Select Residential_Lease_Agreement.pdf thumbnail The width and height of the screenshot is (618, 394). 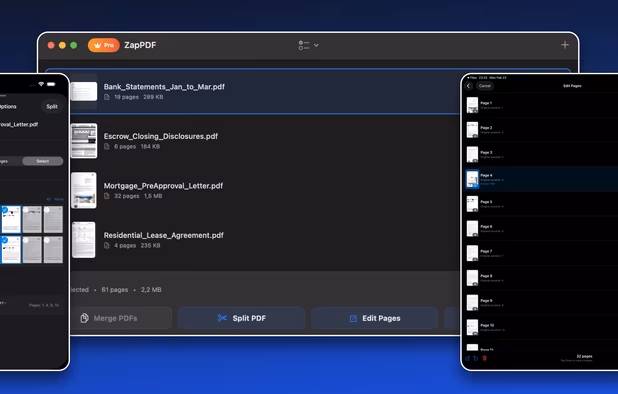point(84,240)
